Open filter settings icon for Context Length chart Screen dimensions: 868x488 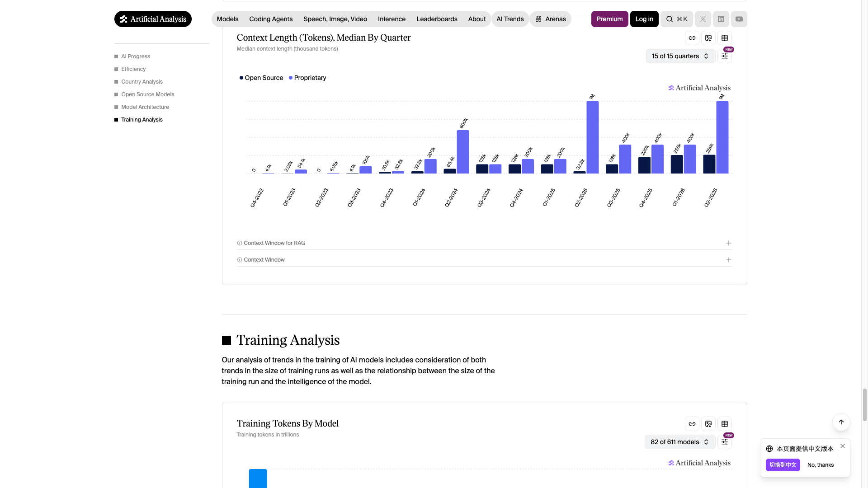point(725,56)
